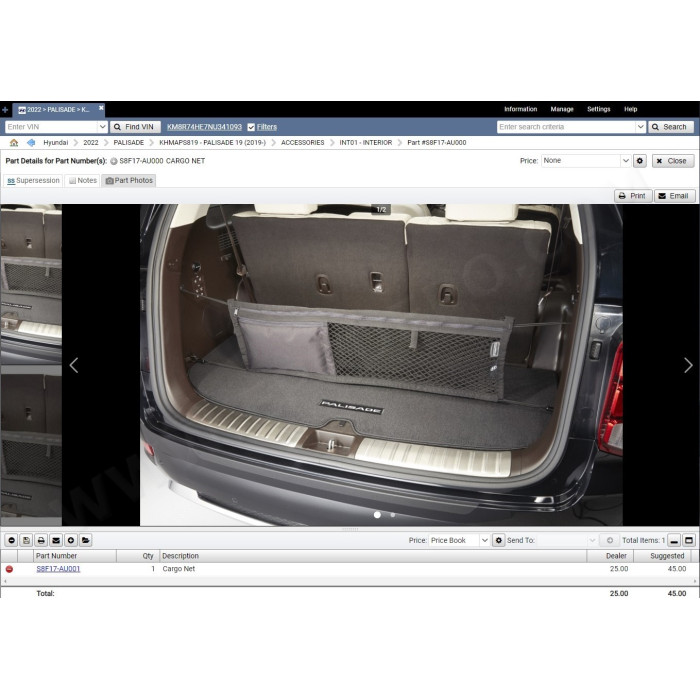Focus the Enter search criteria field

[x=566, y=127]
